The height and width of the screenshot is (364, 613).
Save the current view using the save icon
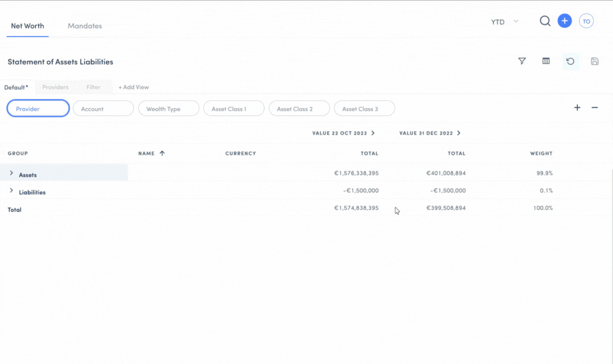click(594, 61)
